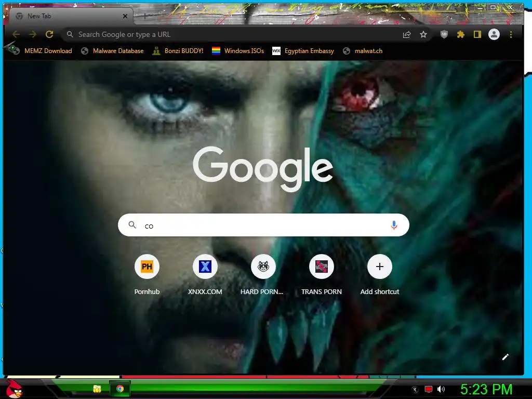Open File Explorer from the taskbar
Image resolution: width=532 pixels, height=399 pixels.
(x=97, y=389)
